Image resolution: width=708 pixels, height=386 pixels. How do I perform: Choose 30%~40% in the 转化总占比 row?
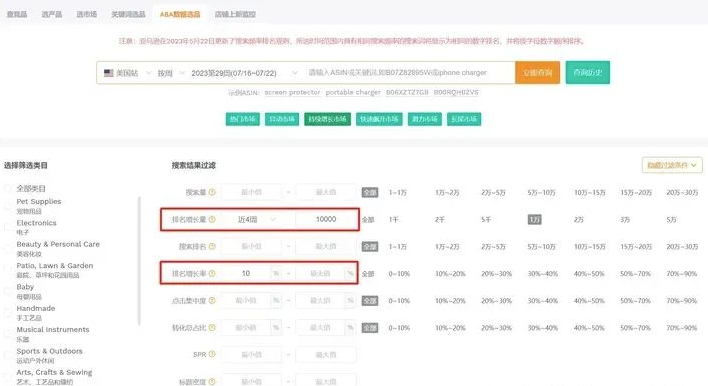542,328
